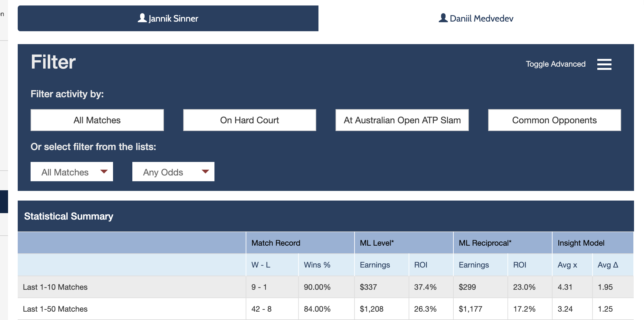Click the Match Record column header
This screenshot has height=320, width=644.
point(300,243)
